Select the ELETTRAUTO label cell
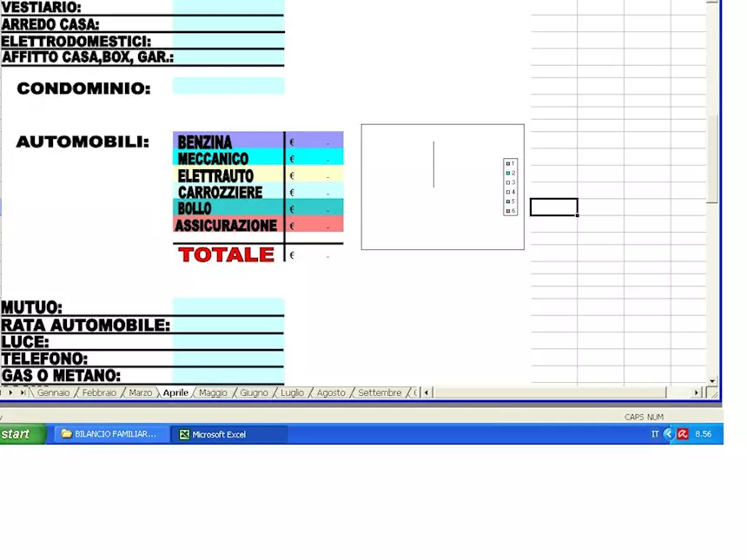Screen dimensions: 747x560 click(x=228, y=174)
